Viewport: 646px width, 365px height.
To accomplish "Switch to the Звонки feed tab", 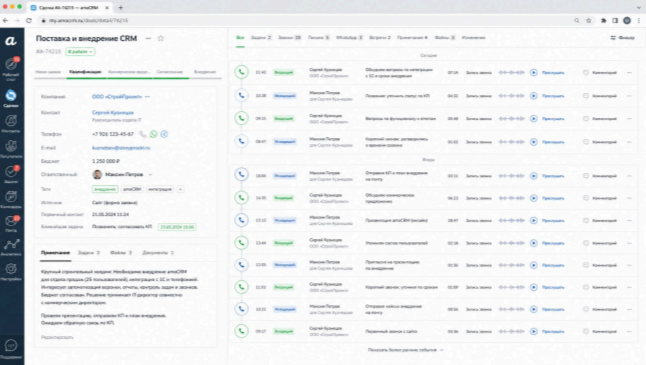I will [290, 37].
